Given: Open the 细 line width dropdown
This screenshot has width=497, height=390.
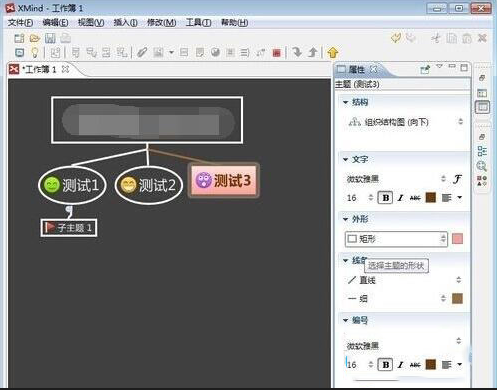Looking at the screenshot, I should coord(397,298).
